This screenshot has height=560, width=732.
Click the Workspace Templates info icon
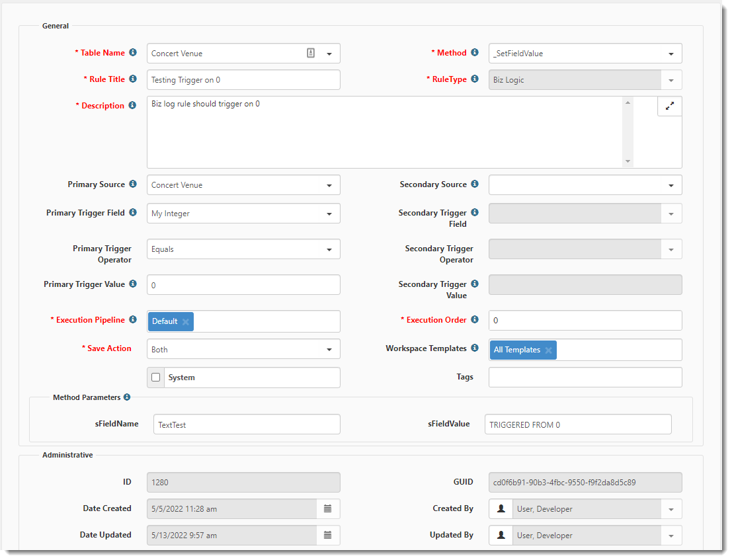pos(475,348)
